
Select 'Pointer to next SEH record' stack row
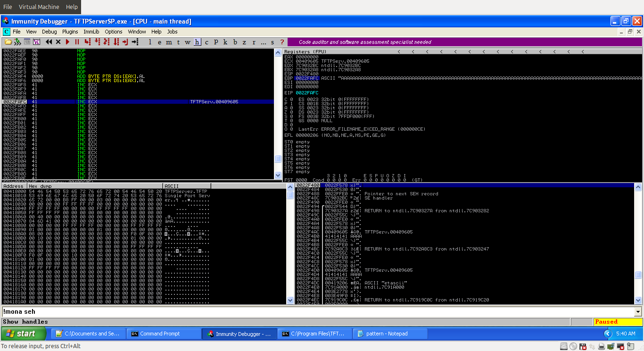point(465,194)
